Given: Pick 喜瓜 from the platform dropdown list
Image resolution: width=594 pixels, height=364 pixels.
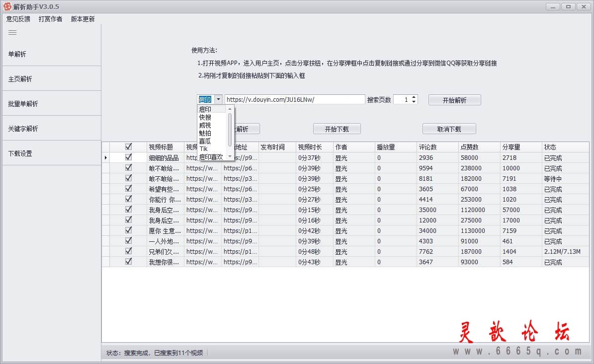Looking at the screenshot, I should click(212, 141).
